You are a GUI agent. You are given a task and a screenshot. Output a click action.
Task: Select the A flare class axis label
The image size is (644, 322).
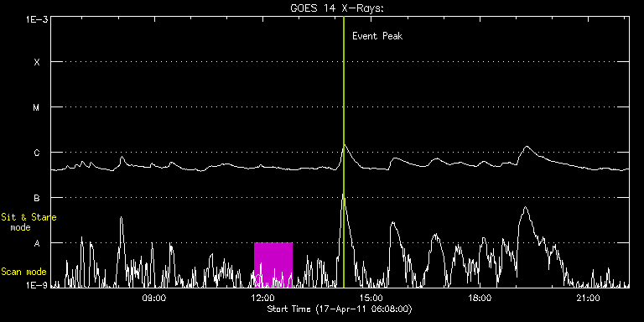point(37,243)
